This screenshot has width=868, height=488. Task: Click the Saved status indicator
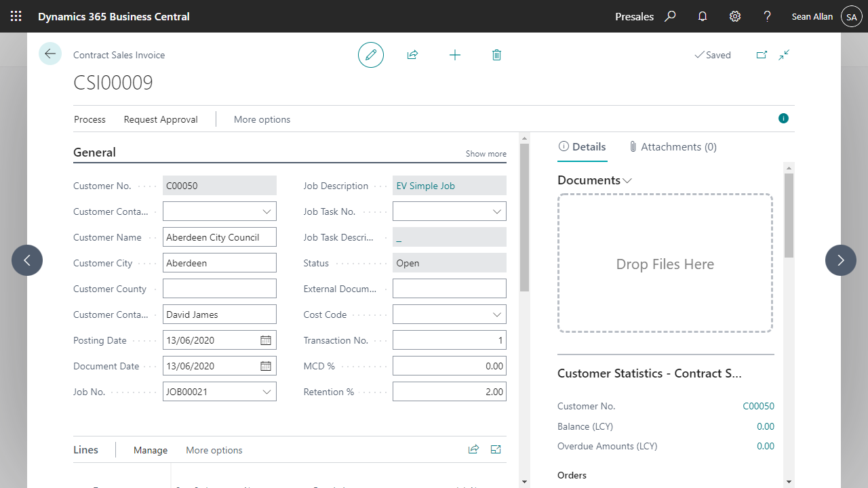713,55
